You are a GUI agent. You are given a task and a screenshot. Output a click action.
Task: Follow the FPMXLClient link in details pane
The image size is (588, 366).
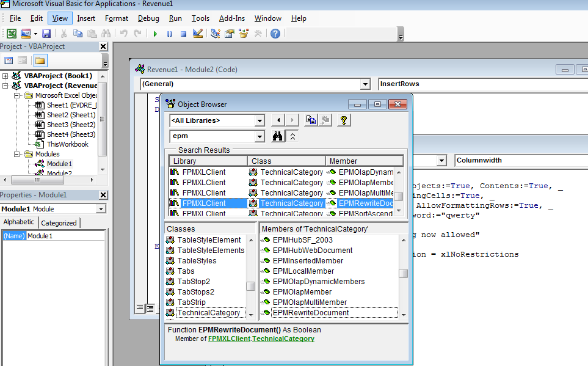tap(229, 339)
